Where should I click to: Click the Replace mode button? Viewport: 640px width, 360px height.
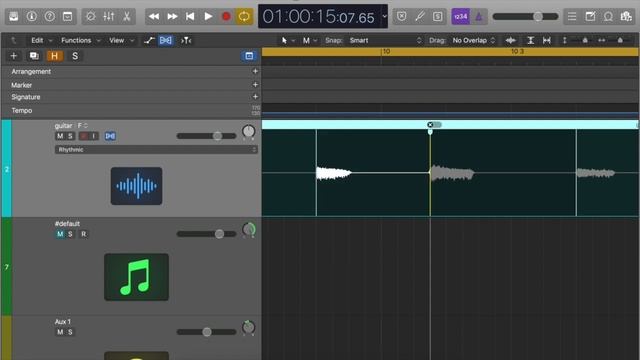point(402,17)
